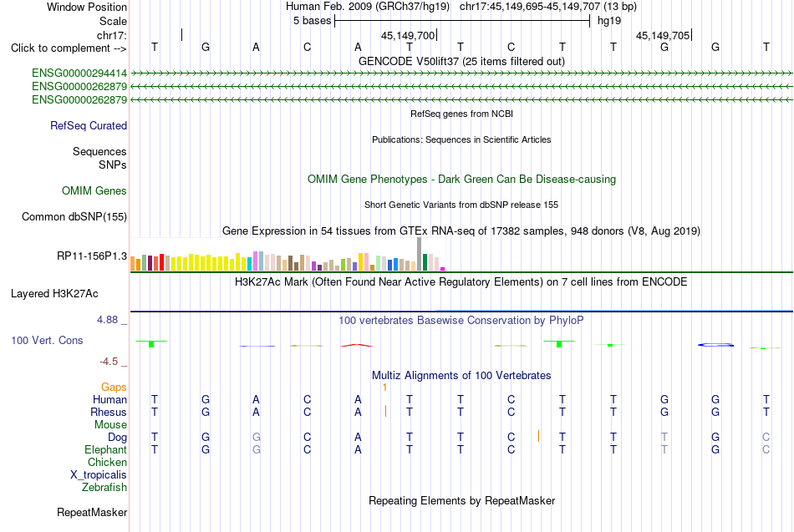Click the orange Gaps label
Screen dimensions: 794x532
point(114,388)
